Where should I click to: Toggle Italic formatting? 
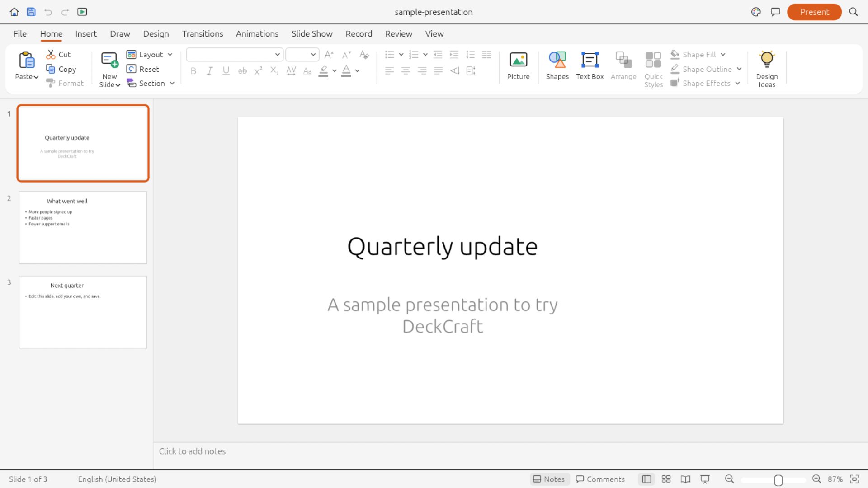click(x=210, y=71)
